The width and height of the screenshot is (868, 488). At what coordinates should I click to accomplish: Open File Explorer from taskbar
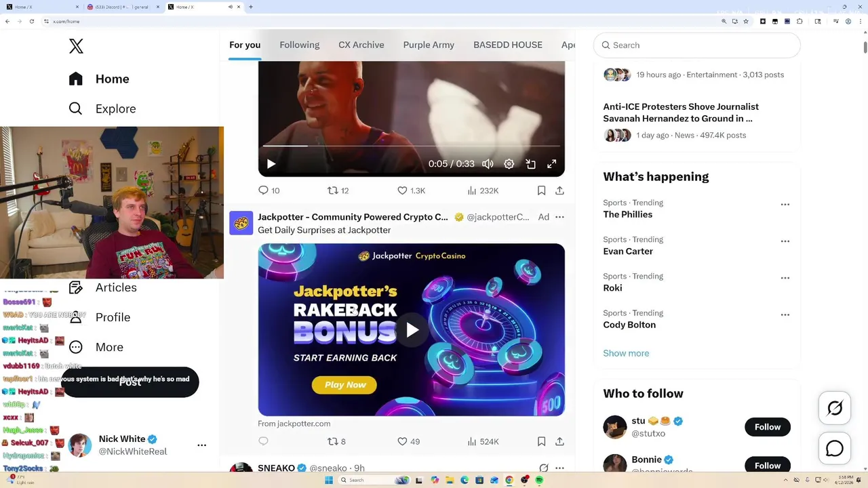[x=450, y=480]
